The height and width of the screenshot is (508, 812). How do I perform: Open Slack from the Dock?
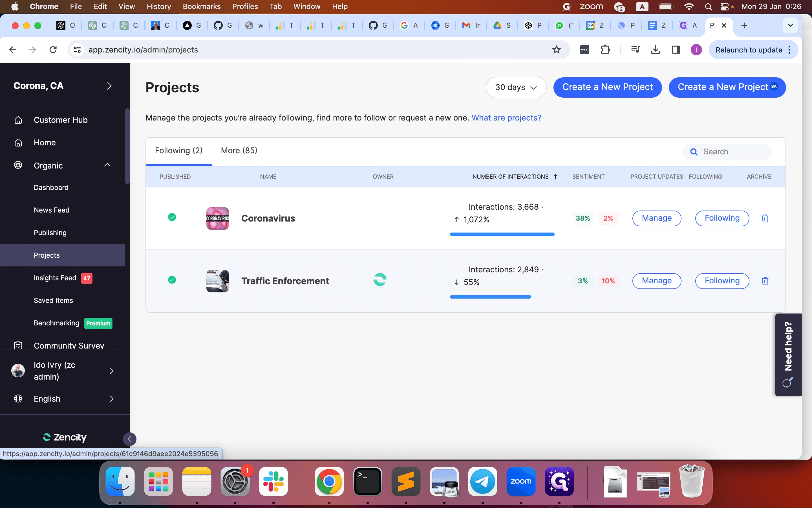tap(273, 481)
